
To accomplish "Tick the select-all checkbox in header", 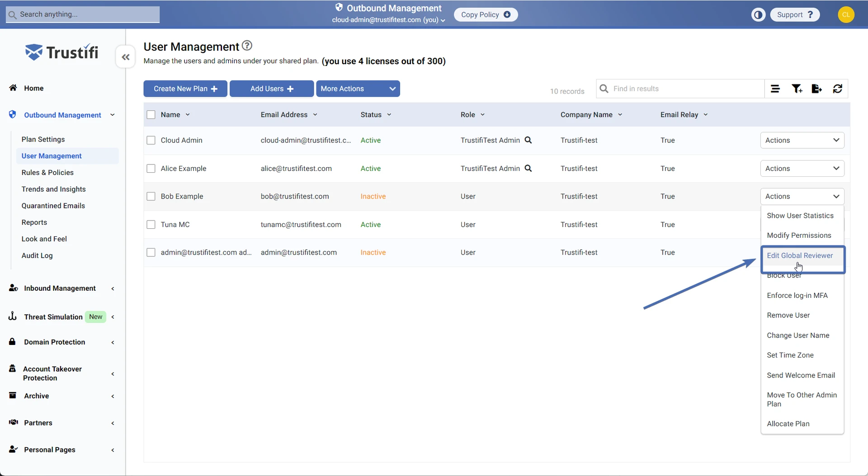I will tap(151, 115).
